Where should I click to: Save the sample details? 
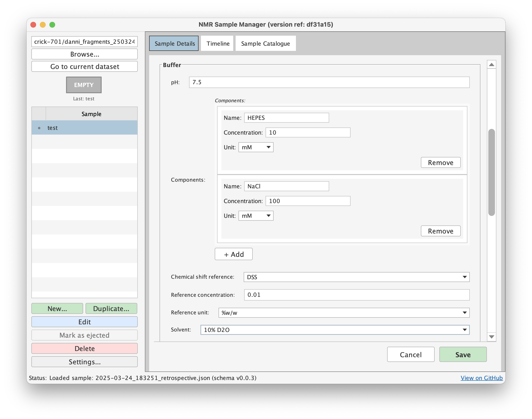tap(463, 354)
